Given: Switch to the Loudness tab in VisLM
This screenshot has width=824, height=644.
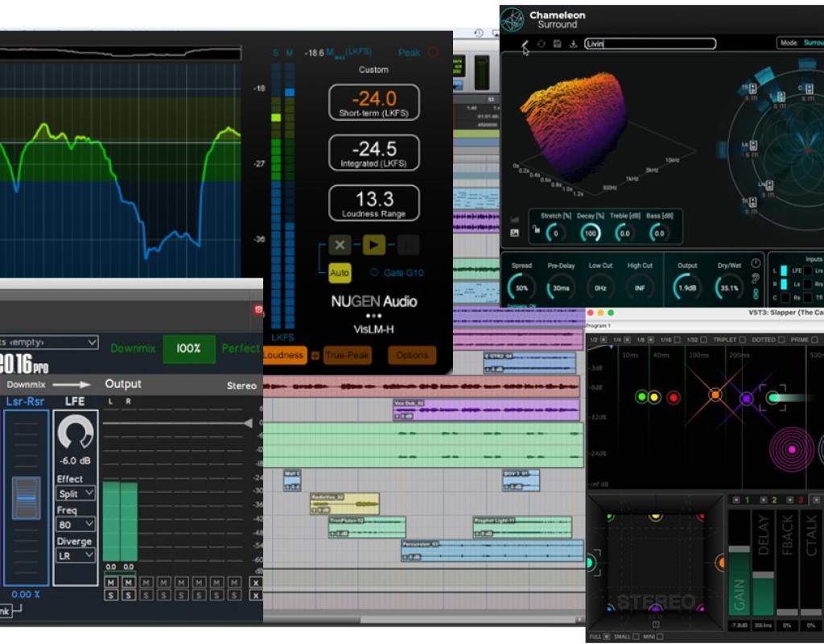Looking at the screenshot, I should 284,356.
